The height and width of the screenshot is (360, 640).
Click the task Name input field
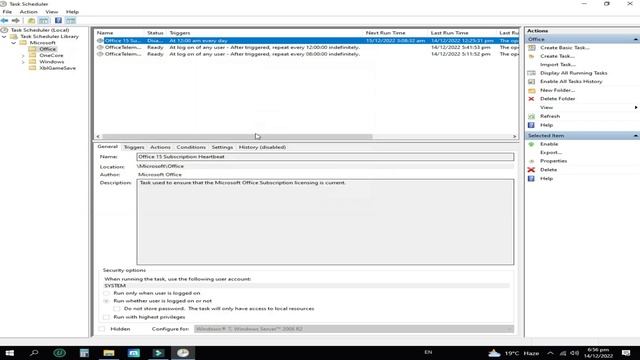325,157
